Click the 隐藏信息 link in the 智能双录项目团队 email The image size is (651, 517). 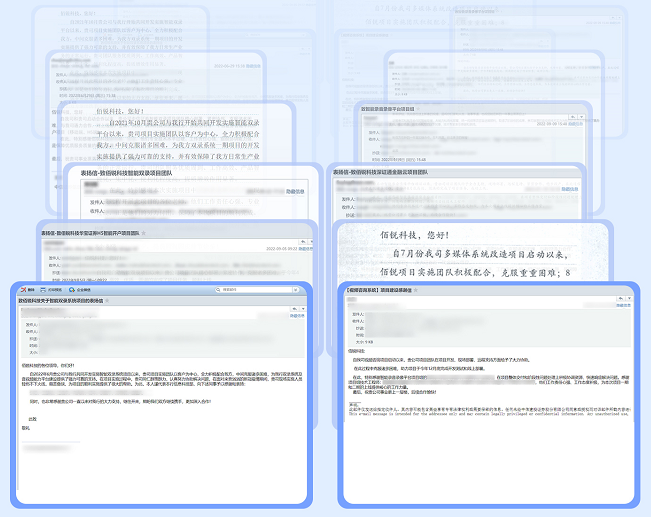click(x=295, y=191)
